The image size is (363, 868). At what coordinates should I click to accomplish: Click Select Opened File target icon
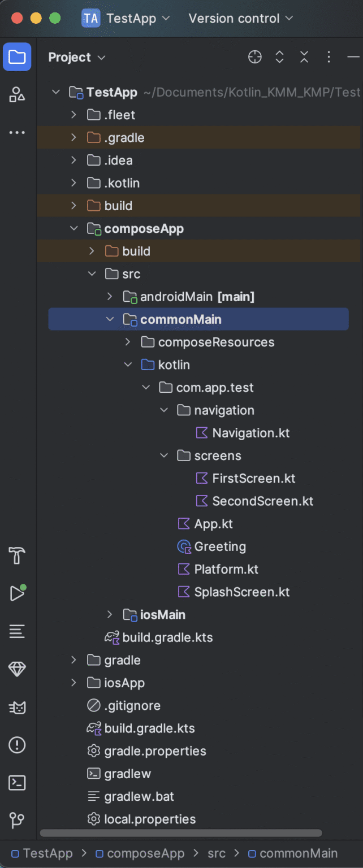[x=254, y=57]
